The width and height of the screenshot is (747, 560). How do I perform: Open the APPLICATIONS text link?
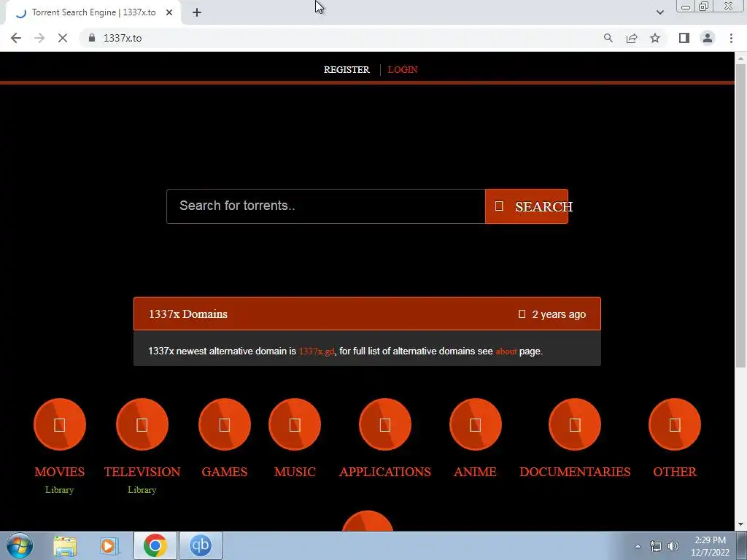[x=385, y=472]
